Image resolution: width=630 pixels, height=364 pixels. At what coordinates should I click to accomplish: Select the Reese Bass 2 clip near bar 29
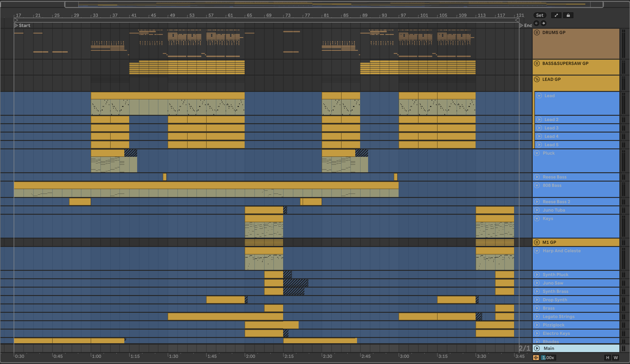tap(80, 202)
